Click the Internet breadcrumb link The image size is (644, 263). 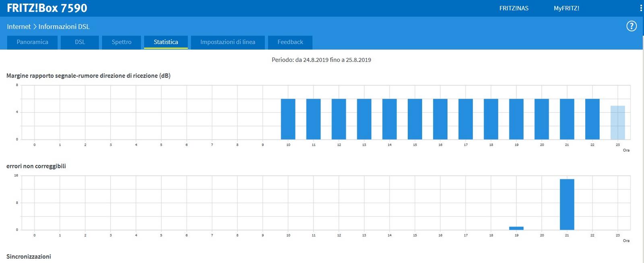pos(19,27)
